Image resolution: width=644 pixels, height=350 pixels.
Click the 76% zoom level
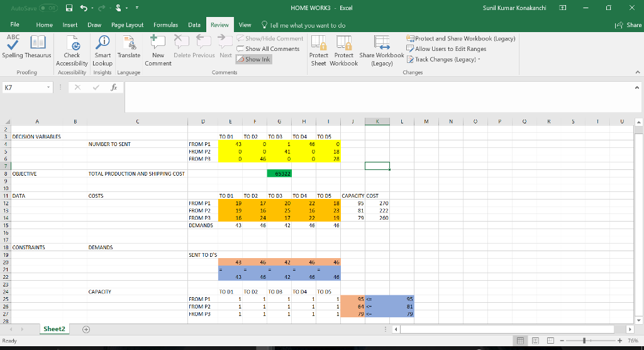click(x=633, y=341)
